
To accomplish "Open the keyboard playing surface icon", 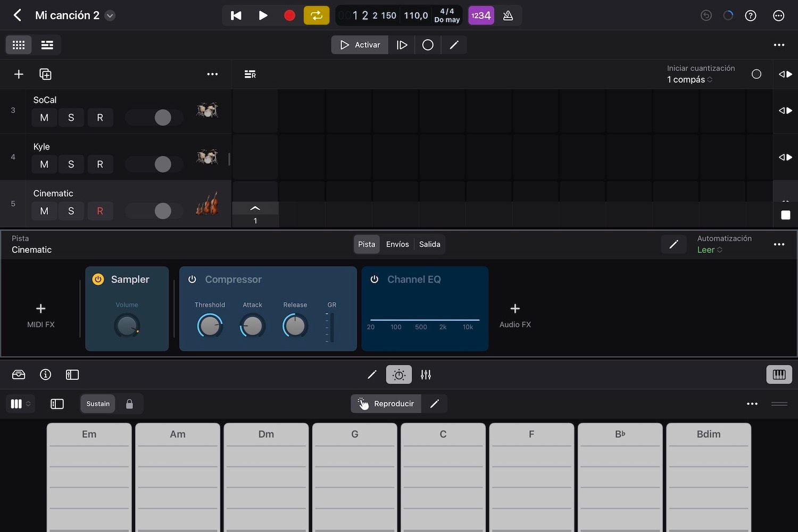I will (x=779, y=374).
